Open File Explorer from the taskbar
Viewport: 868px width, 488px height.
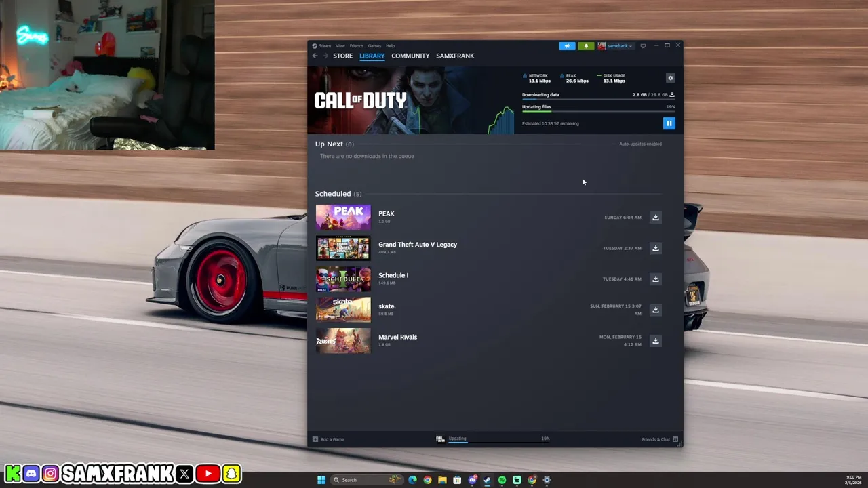coord(442,480)
